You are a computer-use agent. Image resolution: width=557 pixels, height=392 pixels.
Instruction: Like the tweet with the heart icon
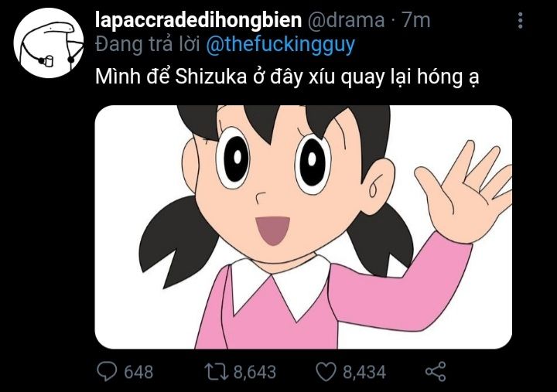point(326,372)
